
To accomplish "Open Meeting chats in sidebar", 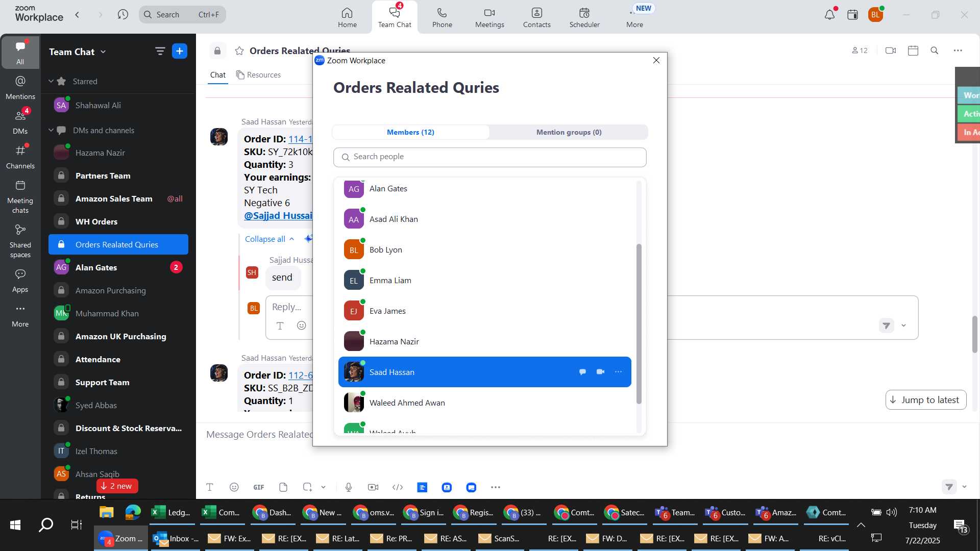I will (20, 197).
